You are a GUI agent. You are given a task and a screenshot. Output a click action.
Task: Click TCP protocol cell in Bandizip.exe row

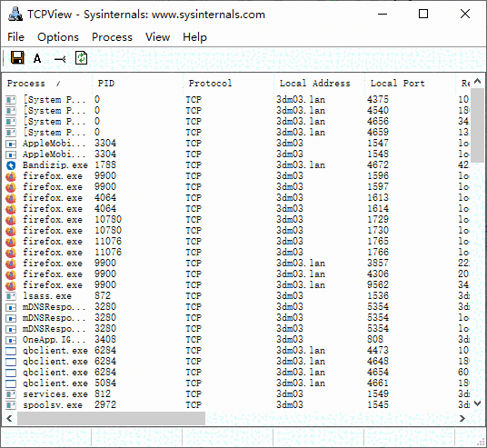tap(194, 165)
